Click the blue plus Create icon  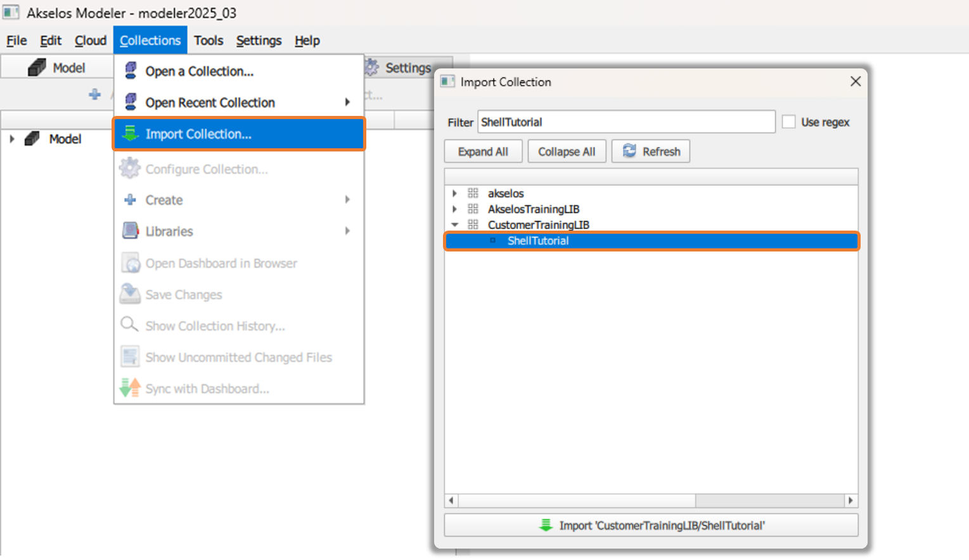click(131, 200)
